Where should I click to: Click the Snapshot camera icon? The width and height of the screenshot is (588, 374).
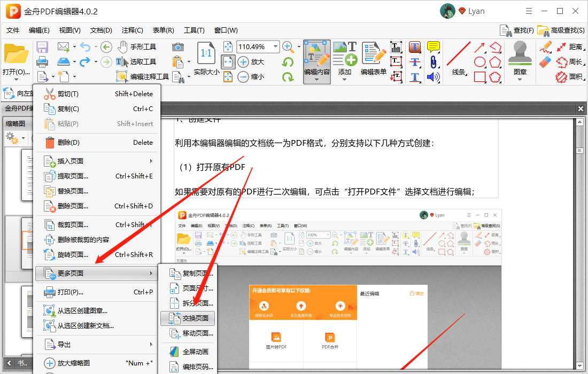178,47
